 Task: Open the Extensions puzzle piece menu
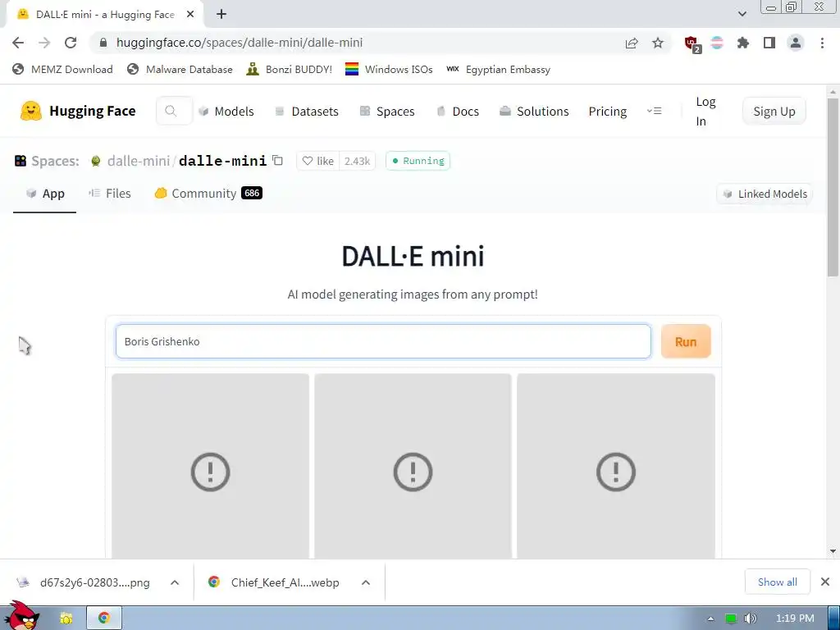742,43
